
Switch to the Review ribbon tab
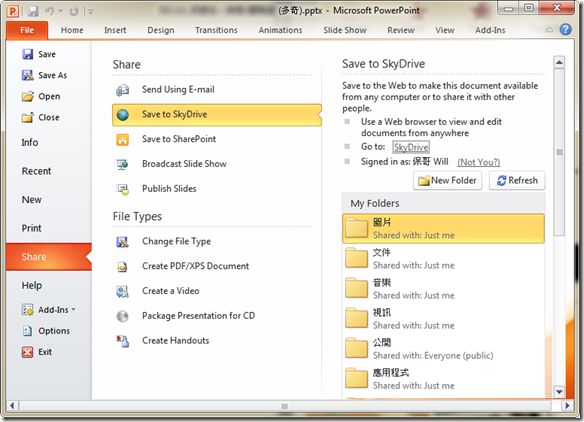(x=401, y=30)
